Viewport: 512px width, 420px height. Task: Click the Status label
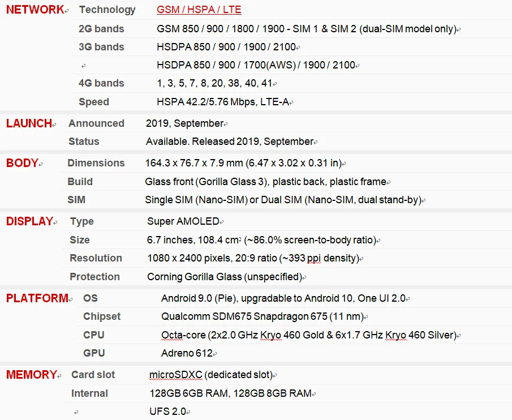(84, 142)
